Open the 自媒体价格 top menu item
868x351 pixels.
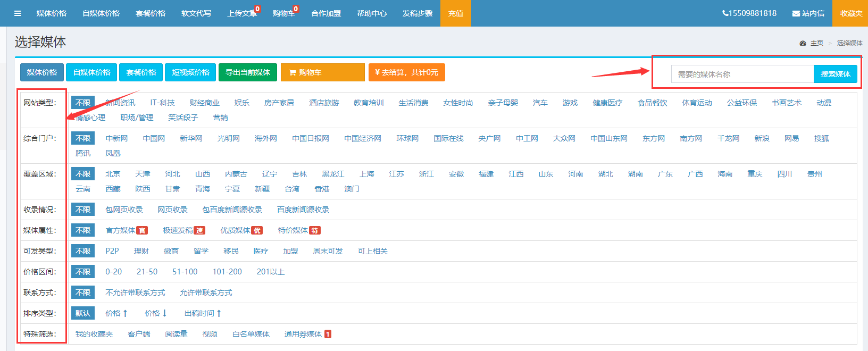point(101,13)
